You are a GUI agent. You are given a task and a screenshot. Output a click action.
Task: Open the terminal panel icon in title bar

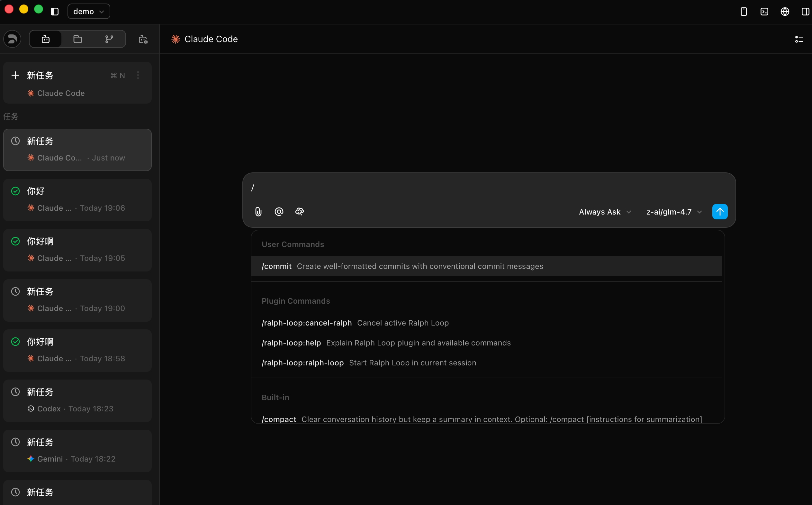pyautogui.click(x=764, y=12)
